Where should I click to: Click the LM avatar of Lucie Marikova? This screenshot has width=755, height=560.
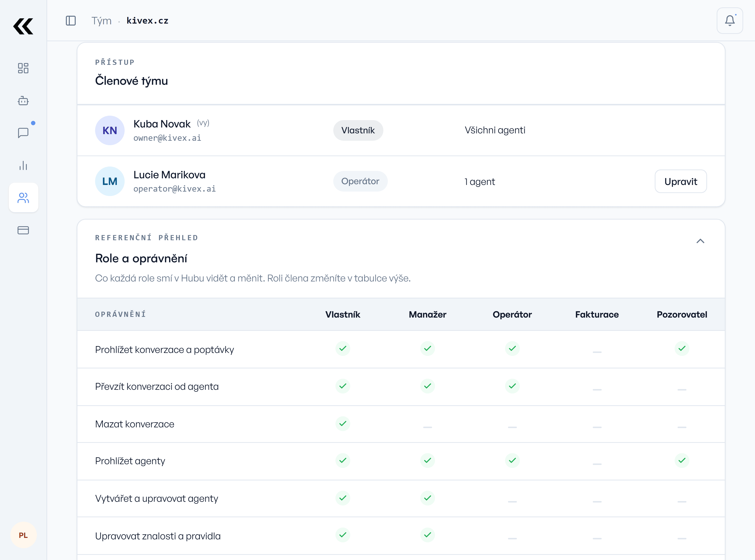(110, 181)
